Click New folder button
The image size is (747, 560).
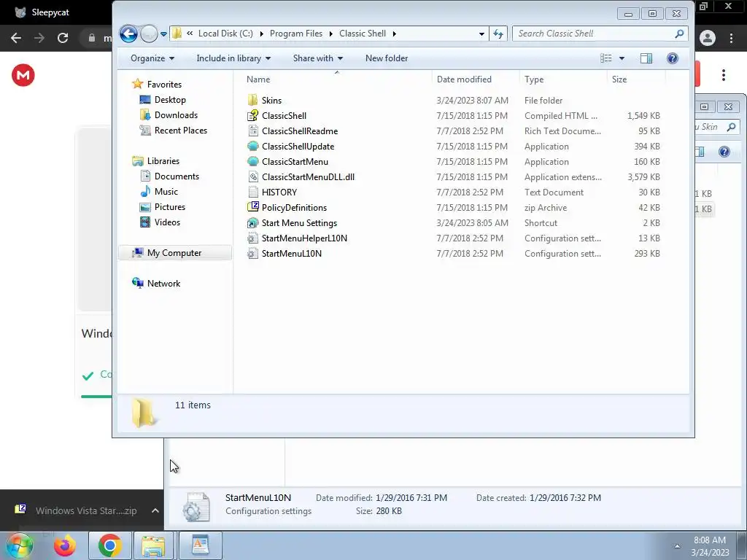click(x=387, y=58)
